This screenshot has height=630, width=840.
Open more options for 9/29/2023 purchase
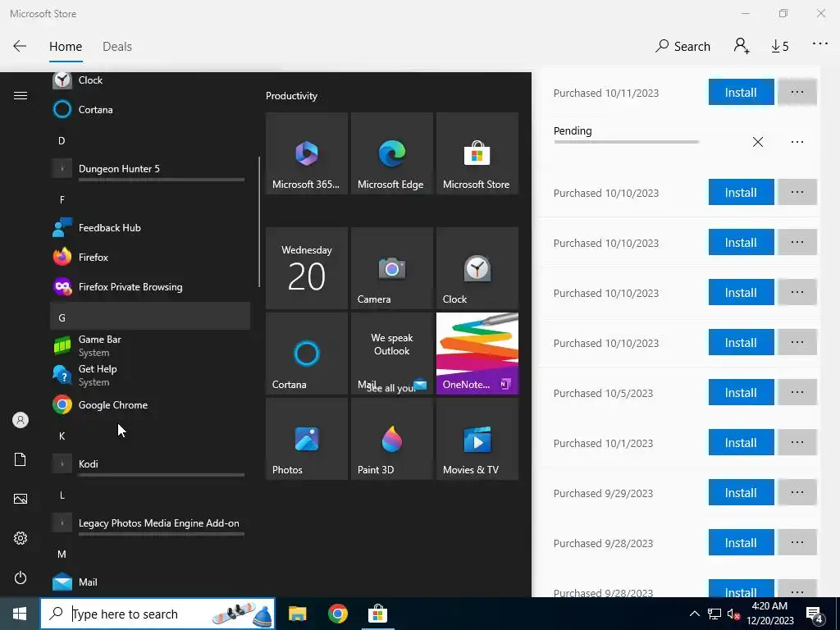tap(797, 492)
